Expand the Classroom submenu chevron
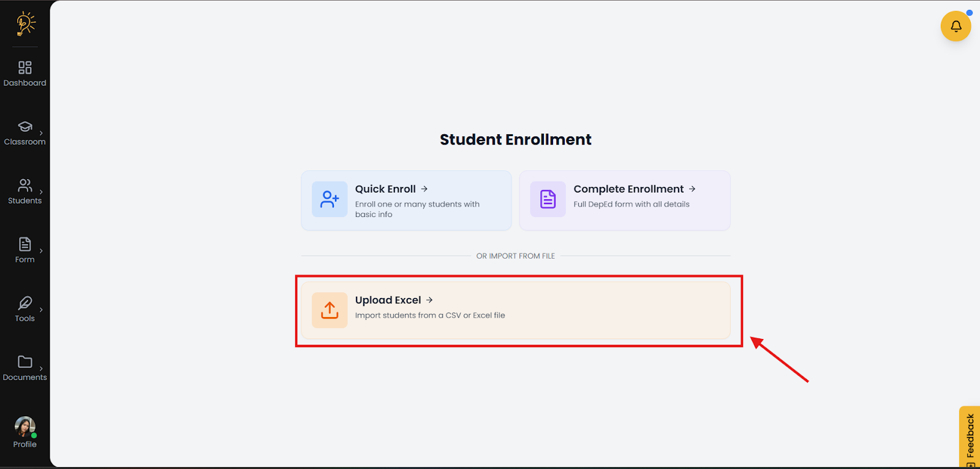Screen dimensions: 980x469 click(41, 133)
